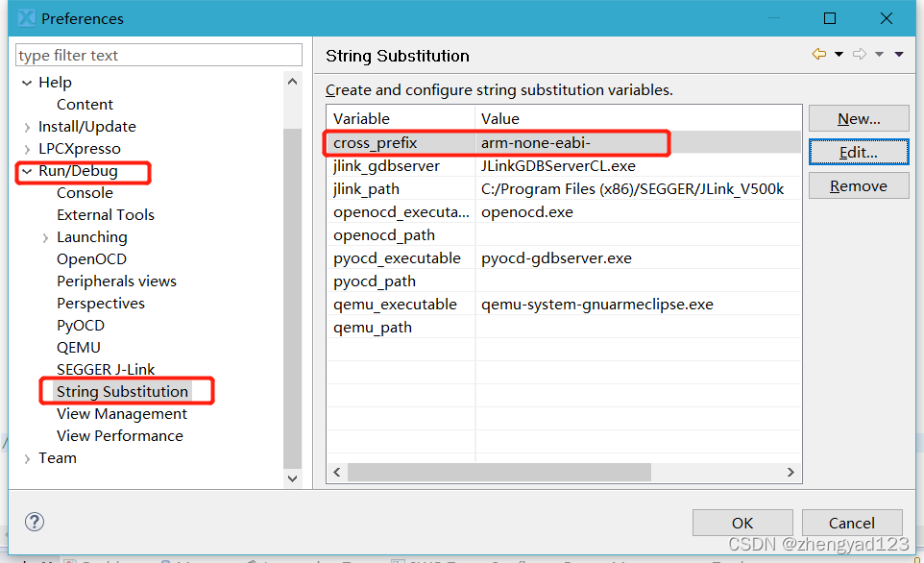Viewport: 924px width, 563px height.
Task: Expand the Launching tree node
Action: (x=45, y=237)
